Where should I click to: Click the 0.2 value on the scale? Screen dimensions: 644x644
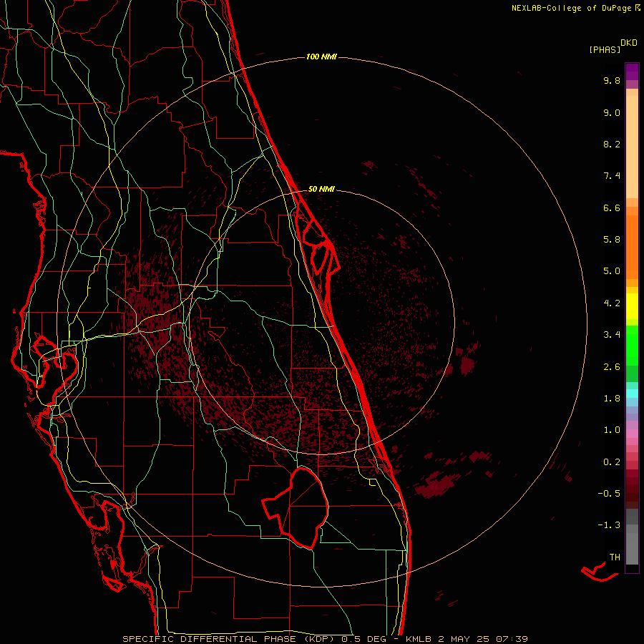pyautogui.click(x=612, y=462)
